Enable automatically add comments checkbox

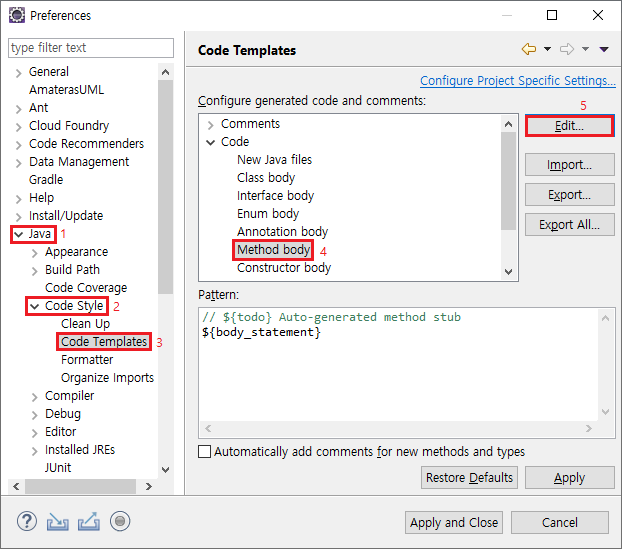[204, 451]
